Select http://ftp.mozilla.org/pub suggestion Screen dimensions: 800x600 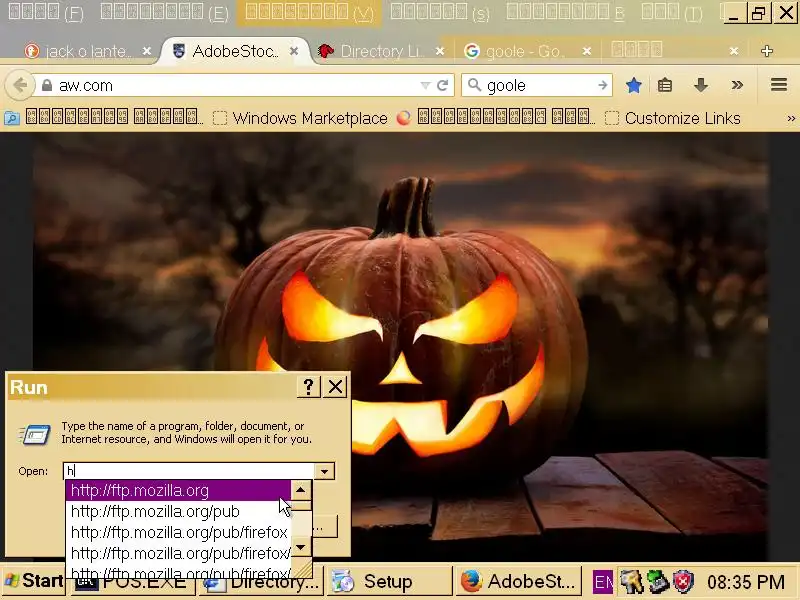coord(178,511)
